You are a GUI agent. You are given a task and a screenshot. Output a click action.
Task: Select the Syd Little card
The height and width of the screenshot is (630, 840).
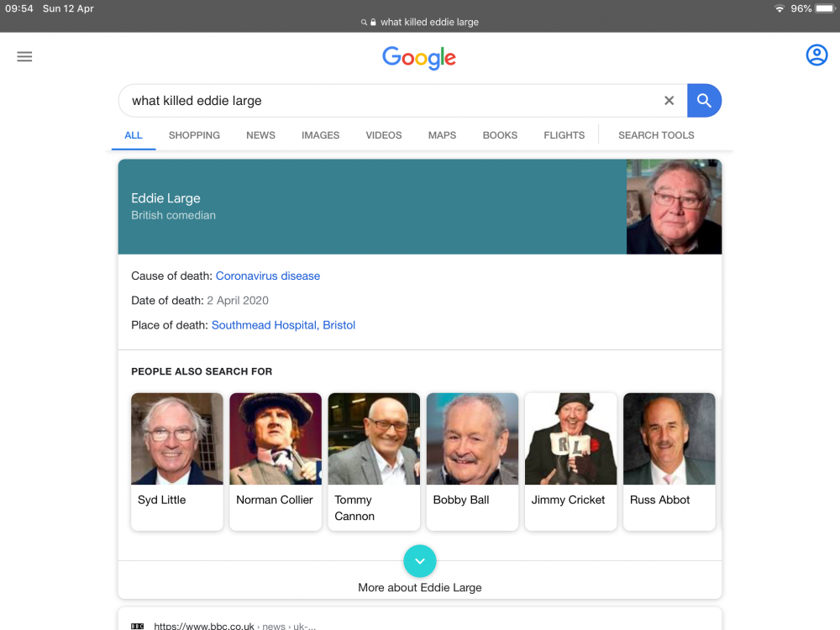coord(176,462)
